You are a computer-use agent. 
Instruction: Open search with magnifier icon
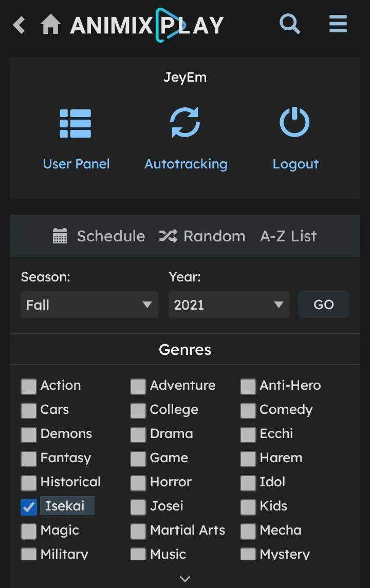[x=290, y=24]
